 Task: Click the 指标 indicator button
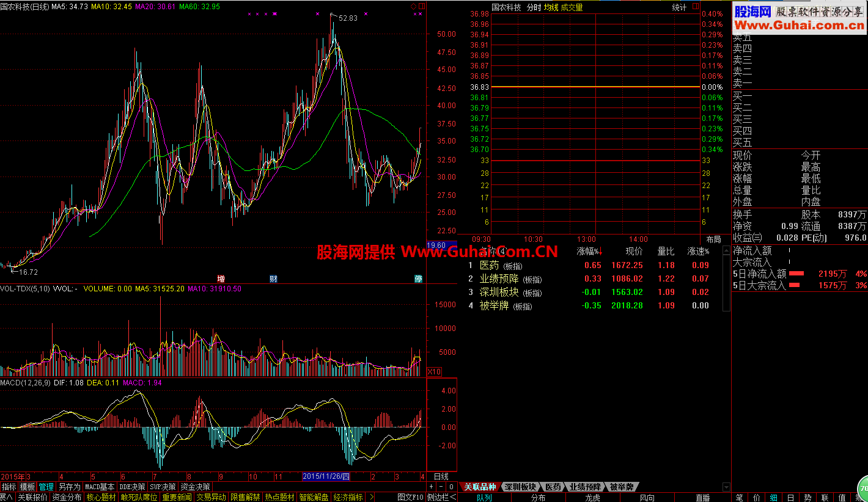coord(9,487)
